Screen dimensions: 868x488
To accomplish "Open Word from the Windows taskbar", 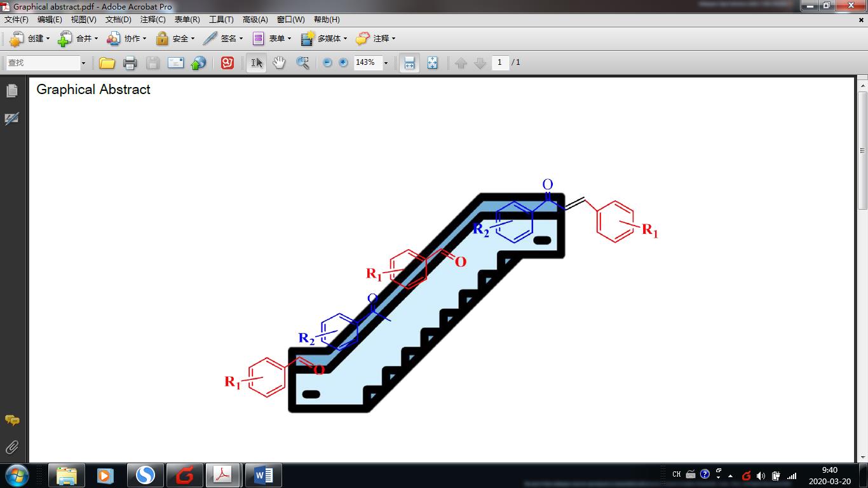I will click(x=263, y=475).
